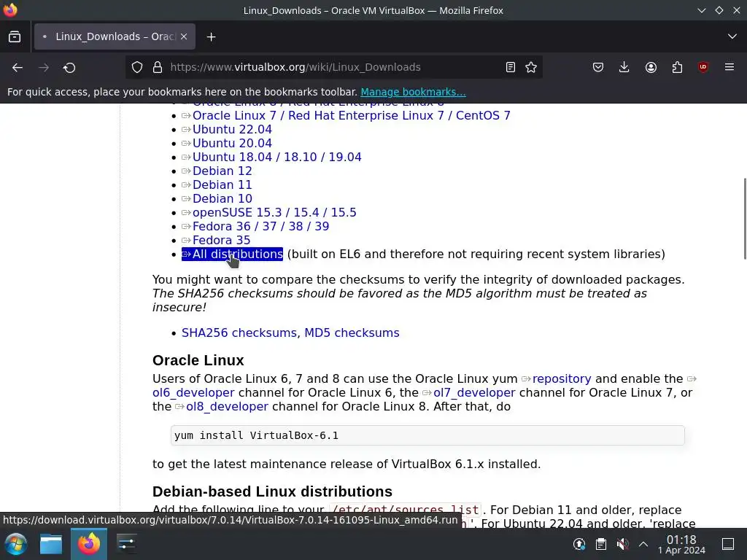Download openSUSE 15.3 / 15.4 / 15.5 package
747x560 pixels.
(274, 212)
